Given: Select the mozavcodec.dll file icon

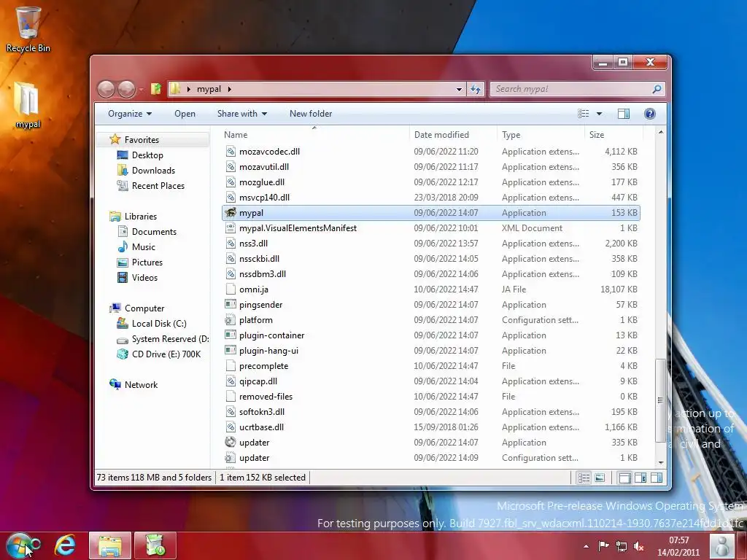Looking at the screenshot, I should pos(231,152).
